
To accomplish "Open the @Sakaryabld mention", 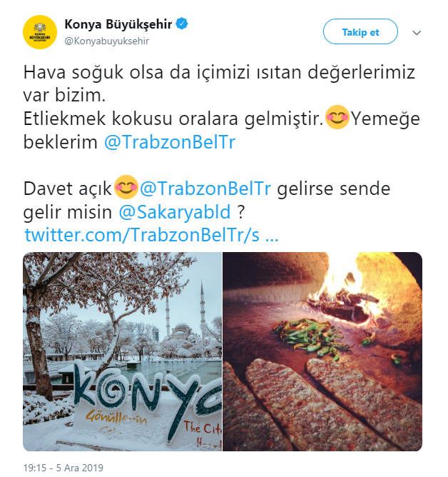I will (x=175, y=212).
